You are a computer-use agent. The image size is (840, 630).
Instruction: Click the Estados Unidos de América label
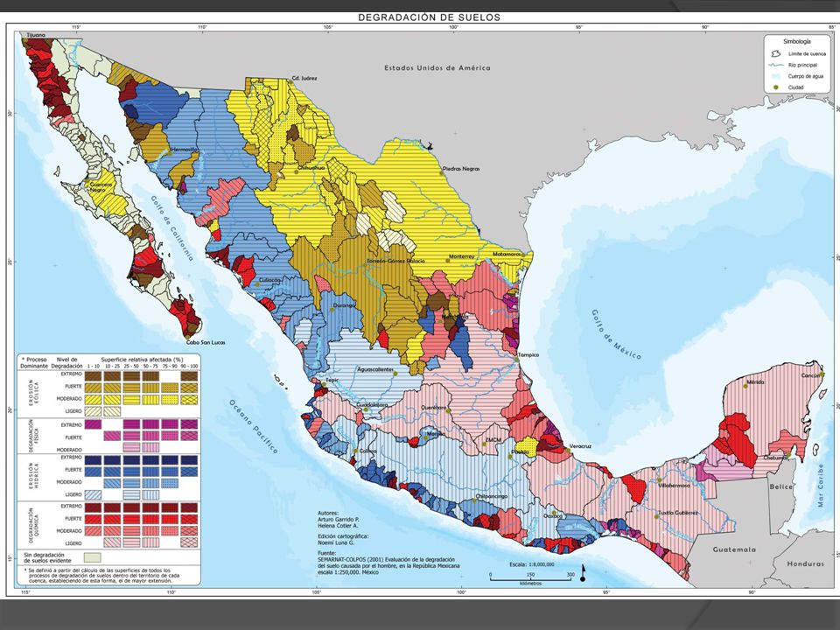[437, 68]
